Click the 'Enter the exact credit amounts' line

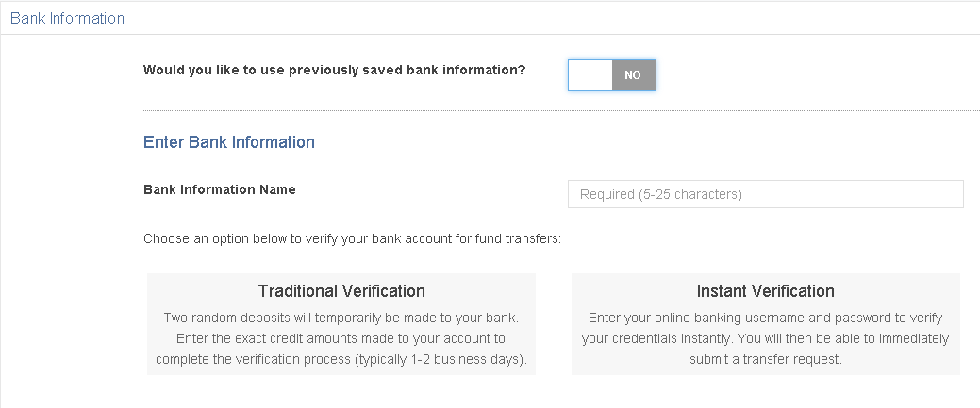click(341, 338)
